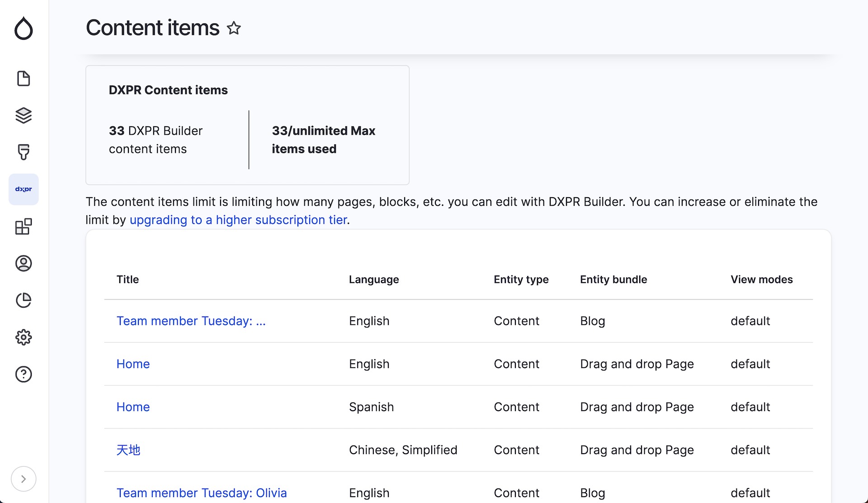This screenshot has width=868, height=503.
Task: Open the DXPR menu icon in sidebar
Action: (24, 189)
